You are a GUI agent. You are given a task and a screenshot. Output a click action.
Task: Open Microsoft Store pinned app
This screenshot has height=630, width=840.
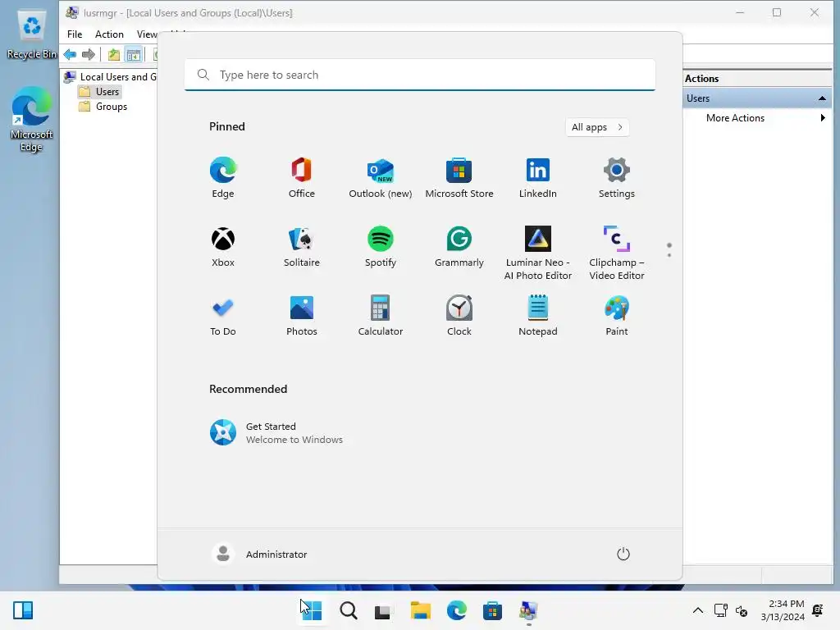pyautogui.click(x=459, y=178)
